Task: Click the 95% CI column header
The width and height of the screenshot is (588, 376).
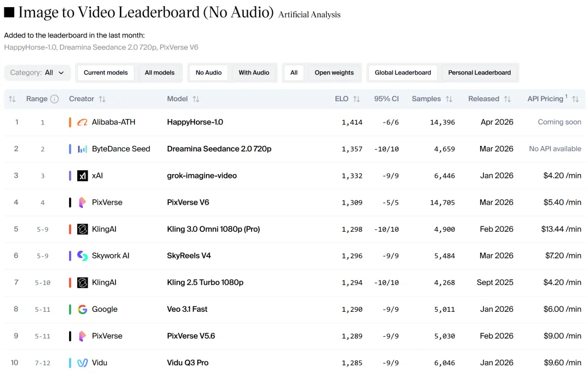Action: pyautogui.click(x=386, y=99)
